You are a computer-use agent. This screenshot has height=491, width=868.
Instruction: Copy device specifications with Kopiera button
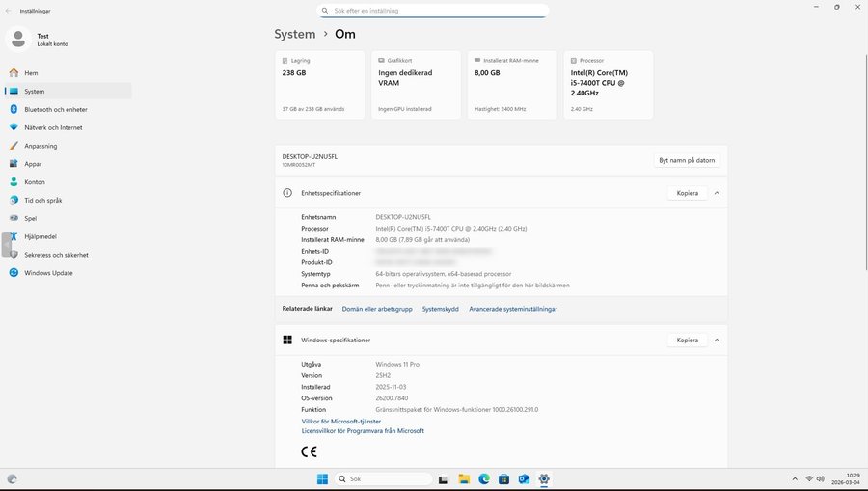point(687,193)
